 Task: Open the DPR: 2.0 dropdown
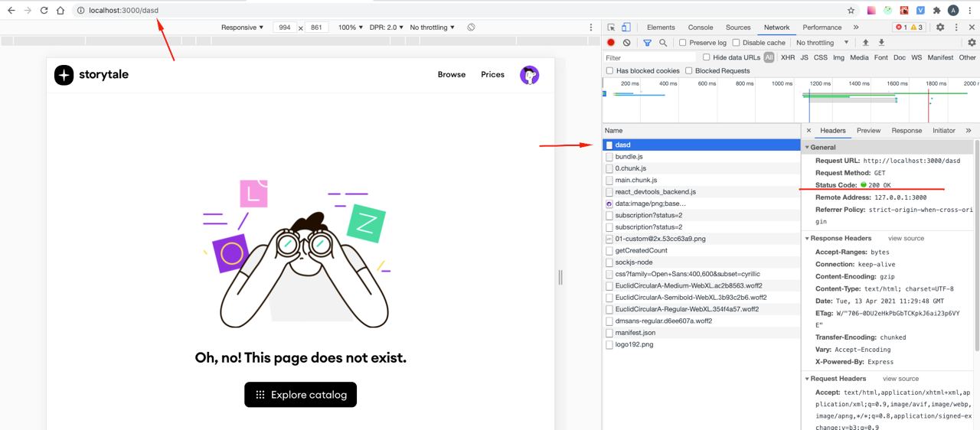(387, 28)
